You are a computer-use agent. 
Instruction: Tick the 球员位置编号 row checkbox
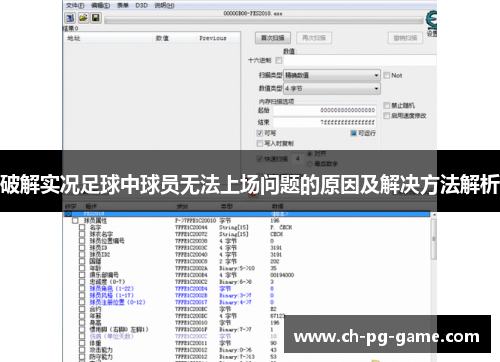(82, 241)
